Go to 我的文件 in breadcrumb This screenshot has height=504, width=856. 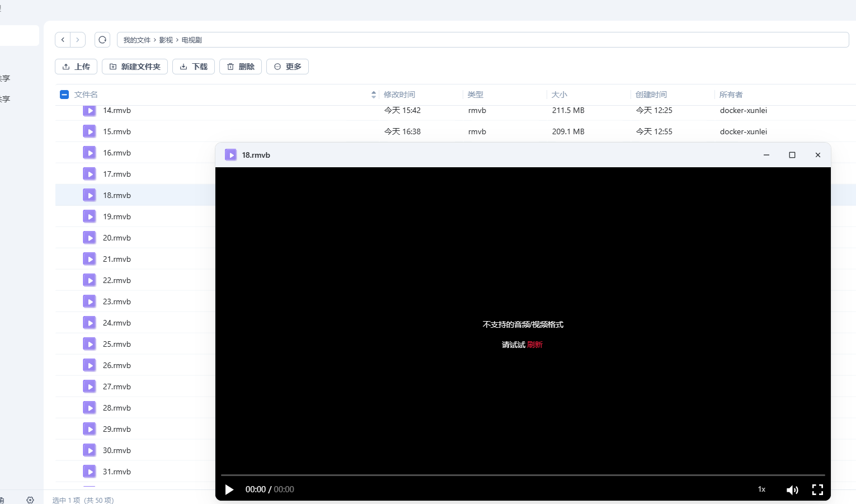137,40
